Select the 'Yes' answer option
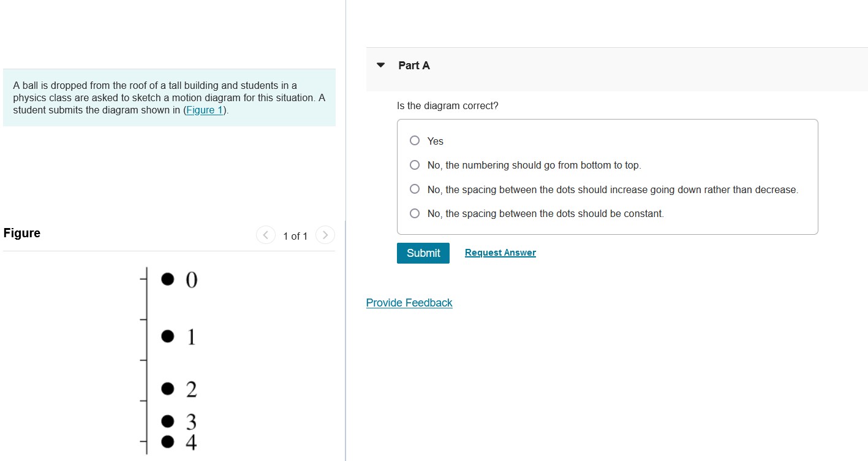 (x=415, y=141)
